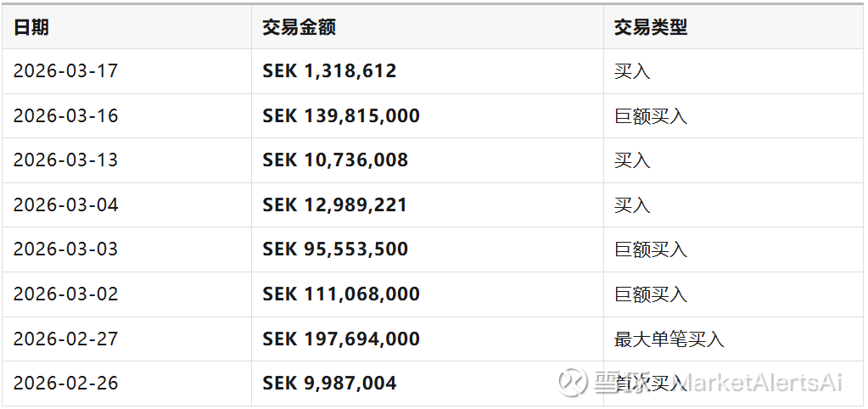Screen dimensions: 868x409
Task: Select the SEK 9,987,004 amount cell
Action: tap(329, 384)
